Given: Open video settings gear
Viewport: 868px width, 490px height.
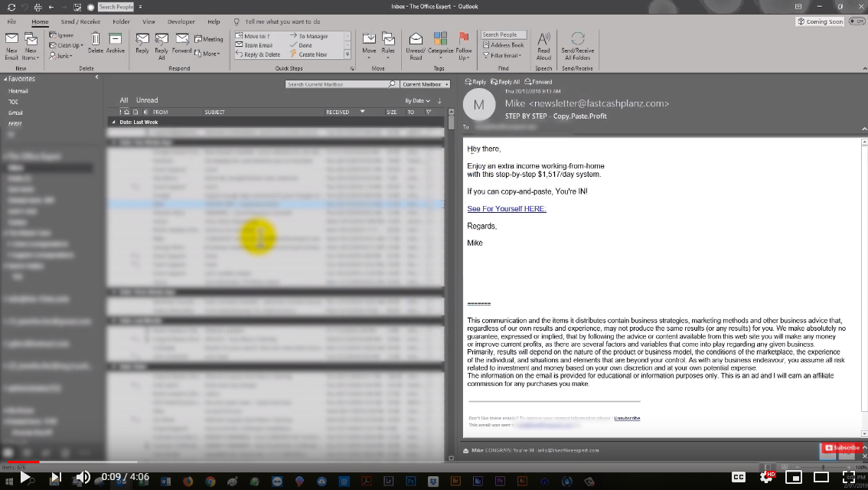Looking at the screenshot, I should [x=766, y=477].
